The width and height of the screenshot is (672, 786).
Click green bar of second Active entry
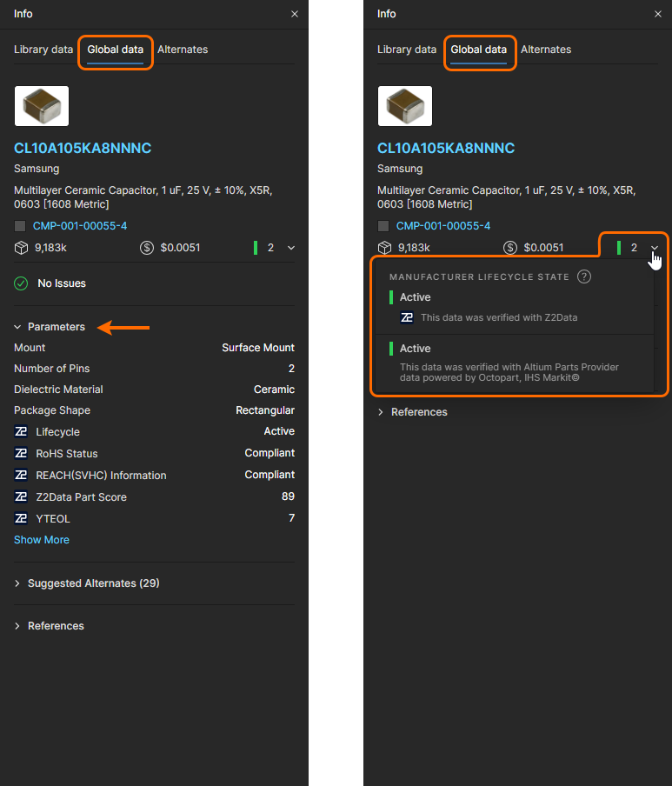[391, 349]
